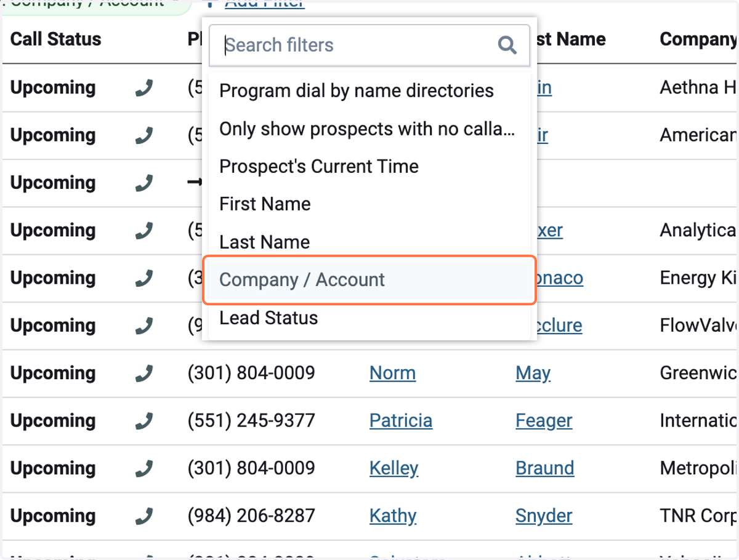Screen dimensions: 739x560
Task: Open Snyder last name link
Action: pyautogui.click(x=544, y=516)
